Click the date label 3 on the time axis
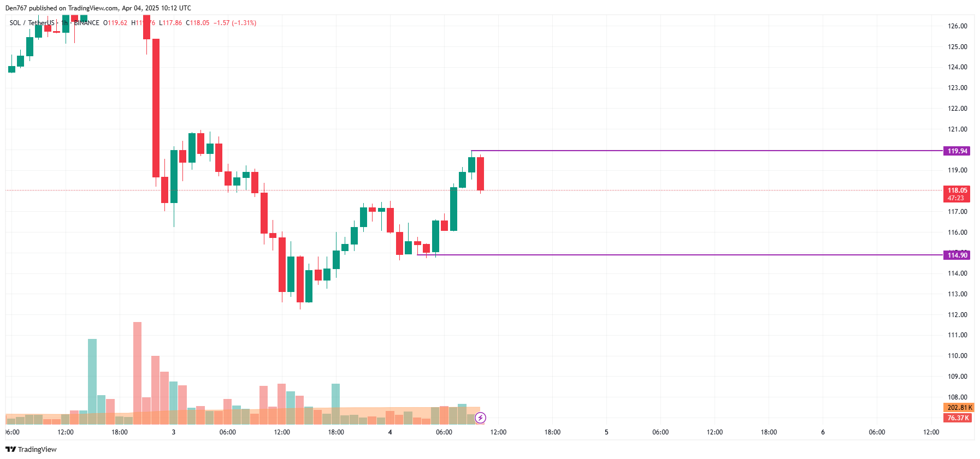This screenshot has width=980, height=459. point(174,432)
